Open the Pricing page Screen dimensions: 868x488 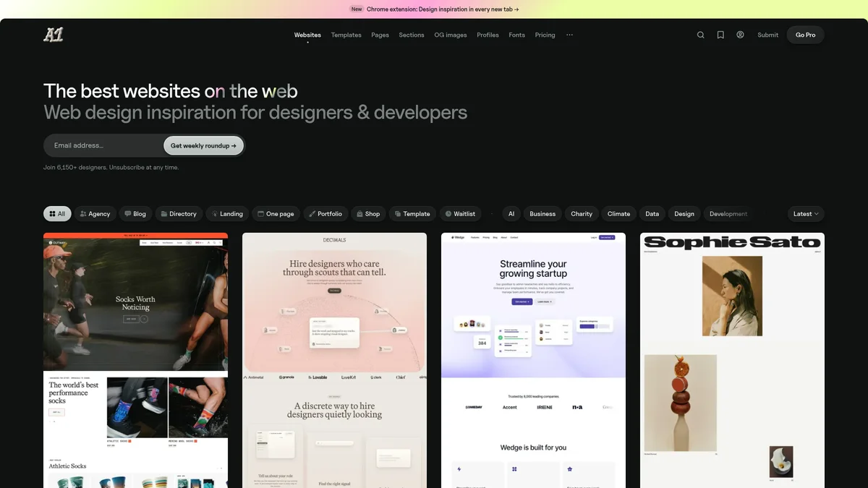click(x=545, y=35)
